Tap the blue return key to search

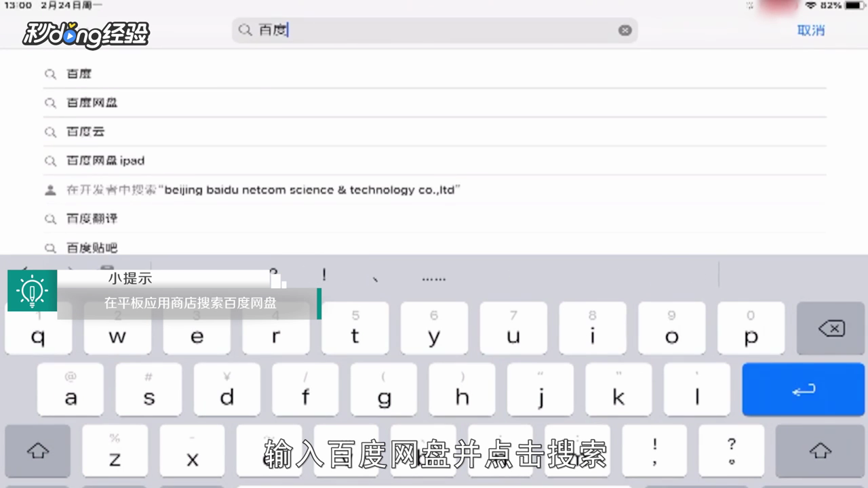(804, 390)
